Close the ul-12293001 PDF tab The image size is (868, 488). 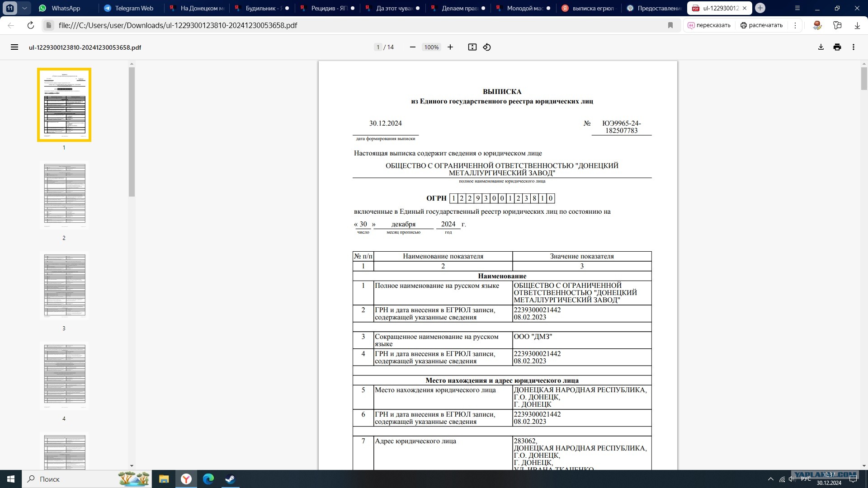pos(745,8)
